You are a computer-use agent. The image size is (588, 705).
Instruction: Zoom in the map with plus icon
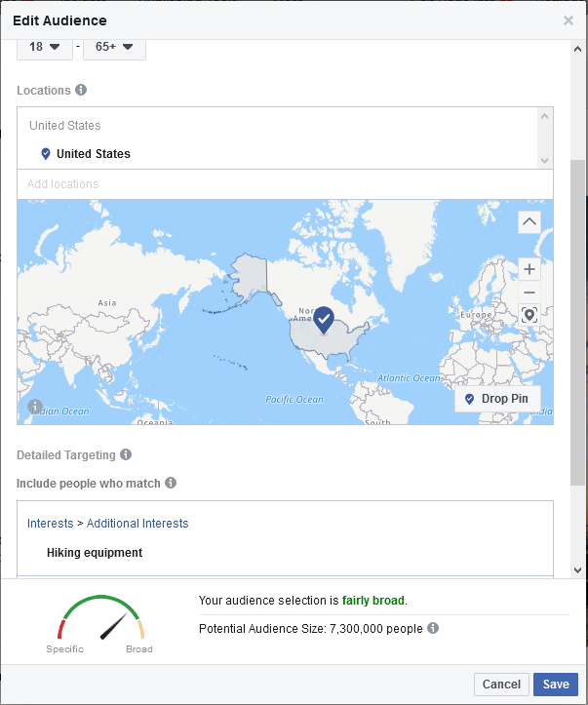pyautogui.click(x=529, y=269)
